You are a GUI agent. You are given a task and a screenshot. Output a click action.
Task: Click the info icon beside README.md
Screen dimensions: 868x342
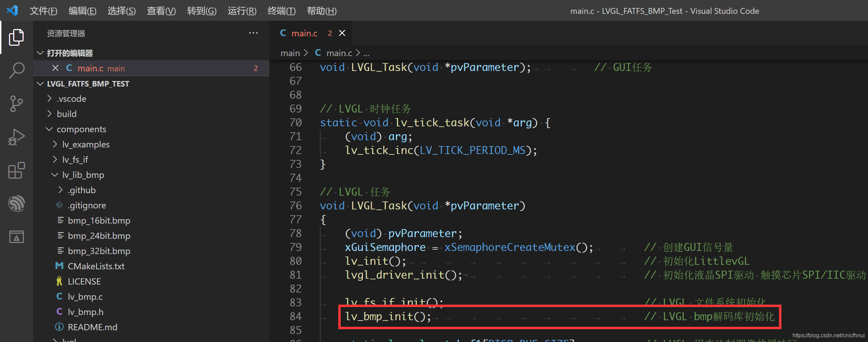click(x=60, y=327)
